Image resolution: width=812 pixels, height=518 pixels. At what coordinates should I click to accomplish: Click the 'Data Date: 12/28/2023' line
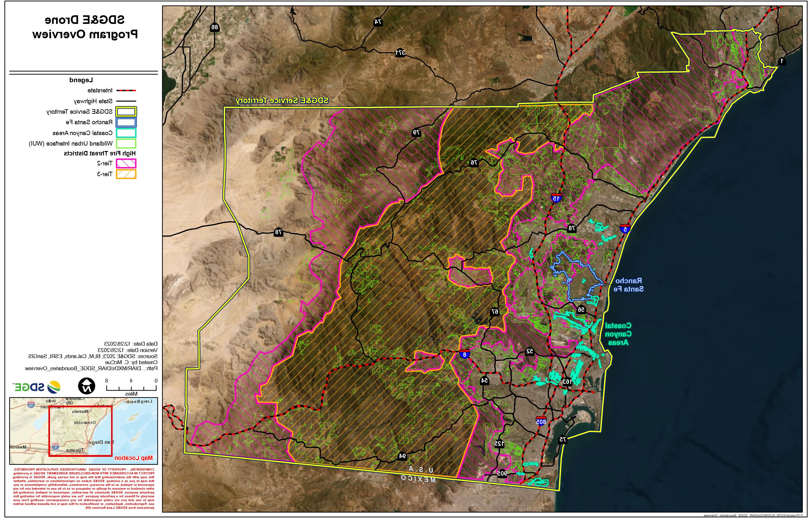[131, 344]
